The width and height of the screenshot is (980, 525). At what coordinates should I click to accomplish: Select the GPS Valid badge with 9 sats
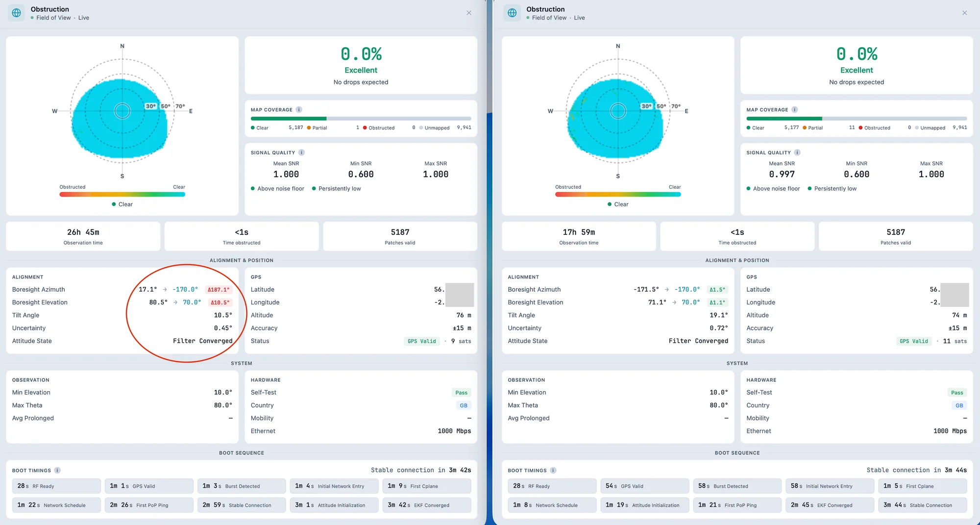point(422,341)
